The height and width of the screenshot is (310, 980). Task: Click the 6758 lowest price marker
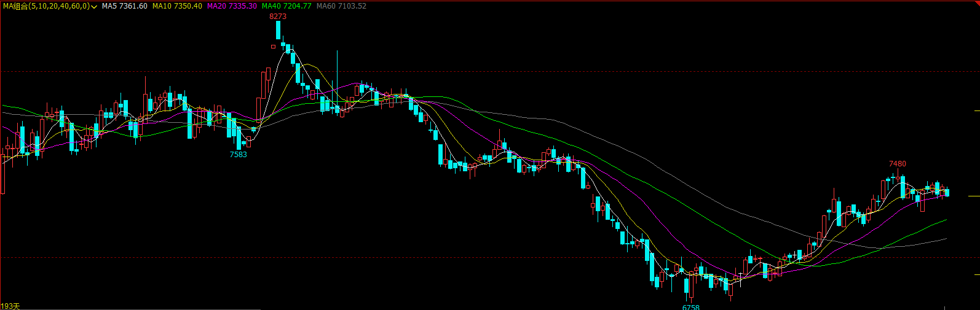click(x=691, y=307)
